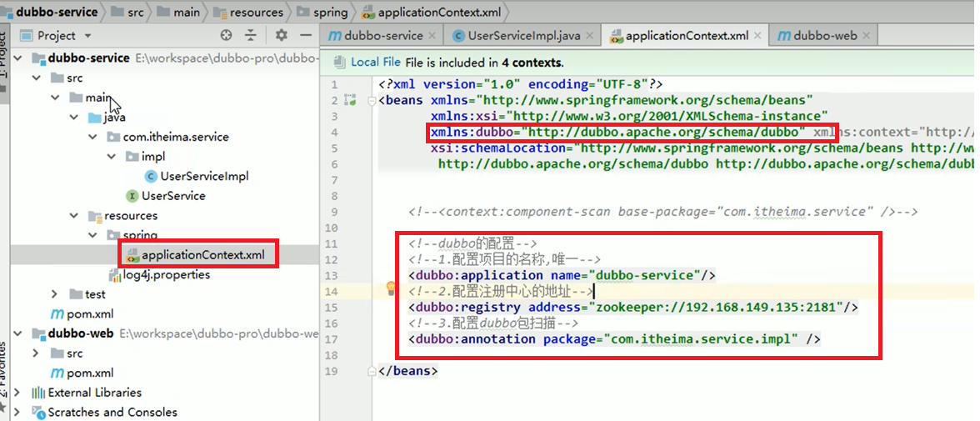Click the dubbo:annotation package line in editor
Image resolution: width=980 pixels, height=421 pixels.
[x=614, y=339]
